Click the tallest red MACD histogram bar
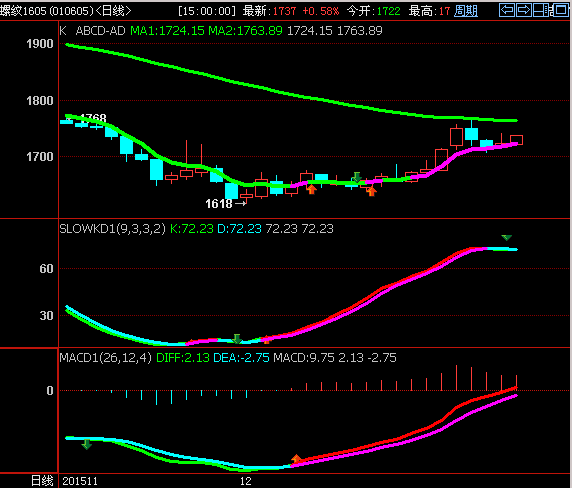This screenshot has width=572, height=488. [x=456, y=377]
